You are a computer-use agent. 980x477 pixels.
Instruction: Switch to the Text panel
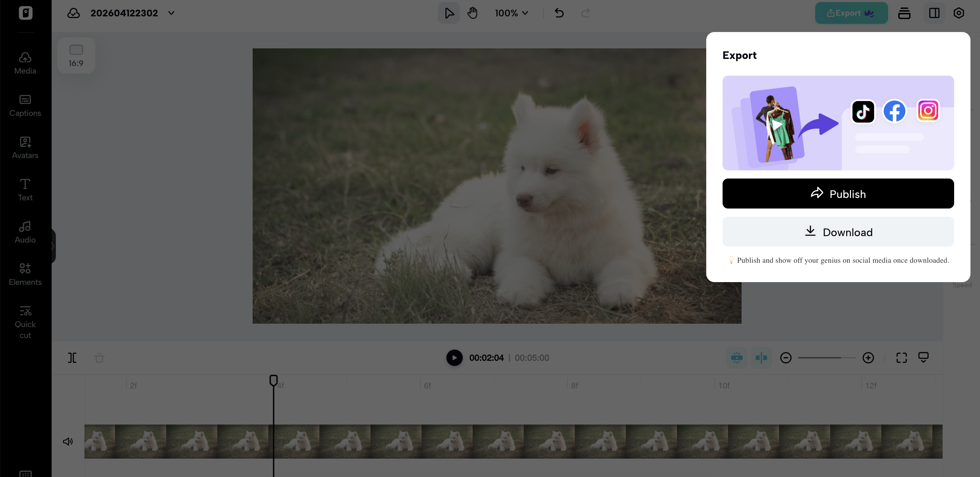[x=25, y=189]
